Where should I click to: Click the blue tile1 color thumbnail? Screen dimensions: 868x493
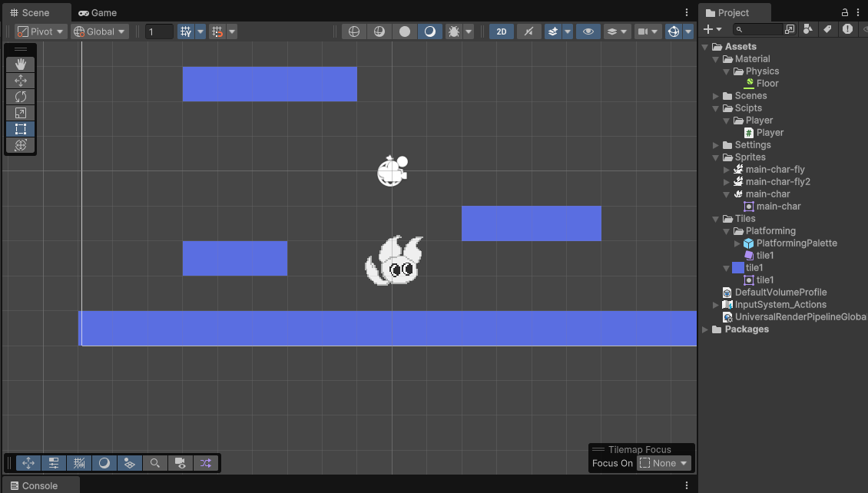point(738,268)
